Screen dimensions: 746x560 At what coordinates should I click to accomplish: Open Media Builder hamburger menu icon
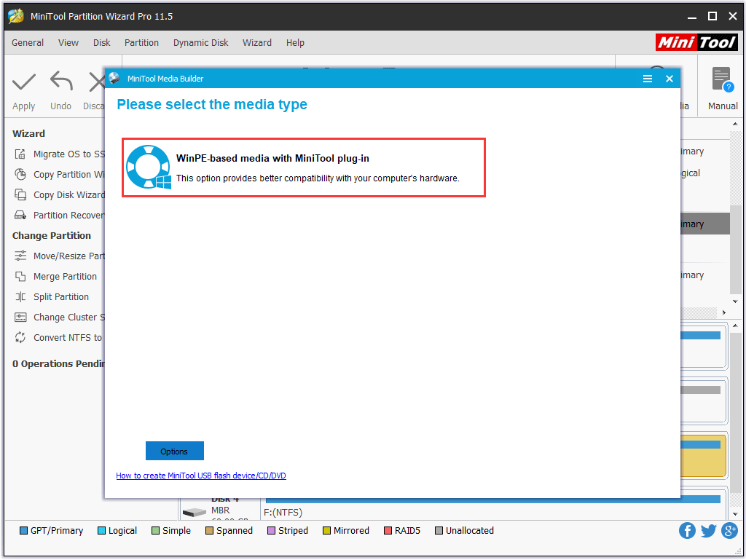tap(648, 79)
